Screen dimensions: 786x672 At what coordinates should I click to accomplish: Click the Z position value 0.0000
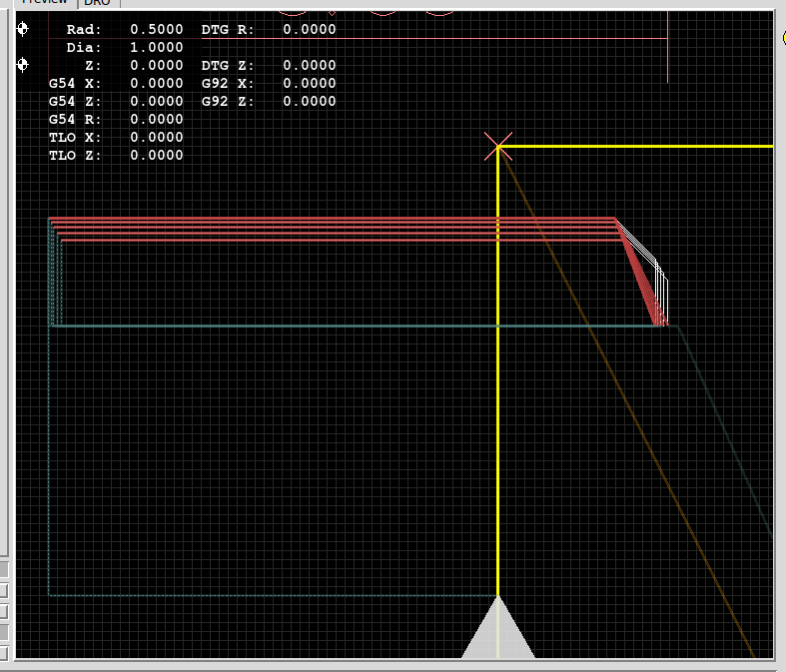coord(157,66)
